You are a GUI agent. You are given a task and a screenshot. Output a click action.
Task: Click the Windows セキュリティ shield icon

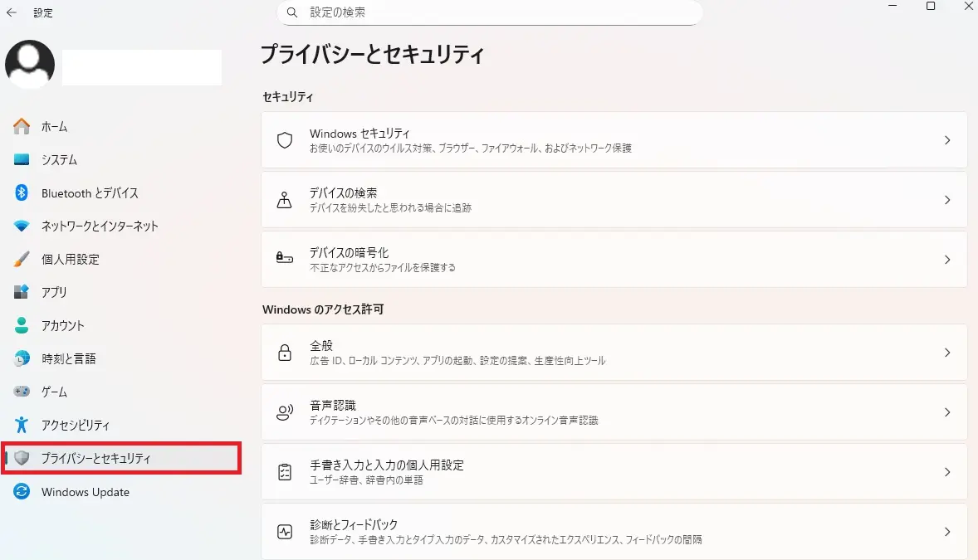(x=285, y=139)
